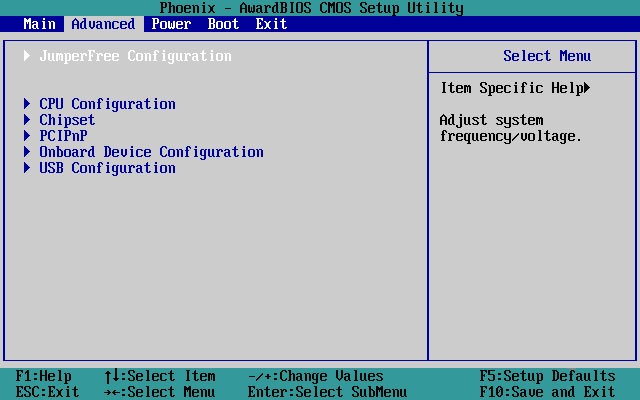Click the 'Adjust system frequency/voltage.' help text
Image resolution: width=640 pixels, height=400 pixels.
(x=511, y=128)
